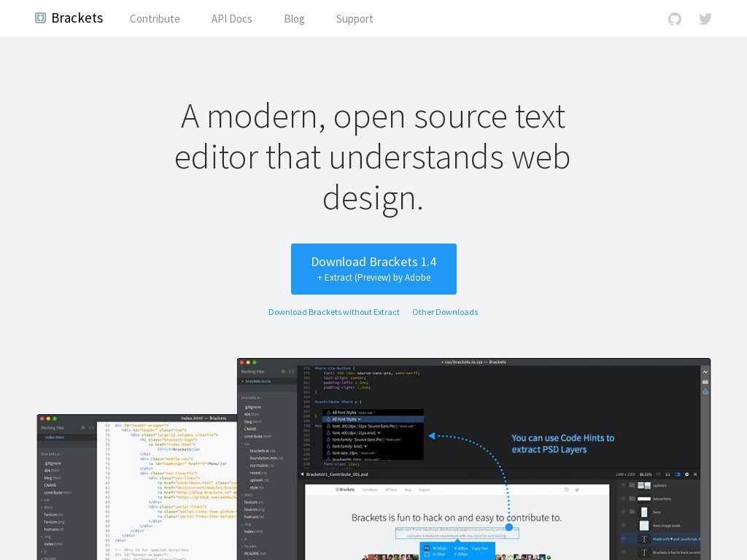Viewport: 747px width, 560px height.
Task: Open the GitHub repository icon
Action: click(x=675, y=19)
